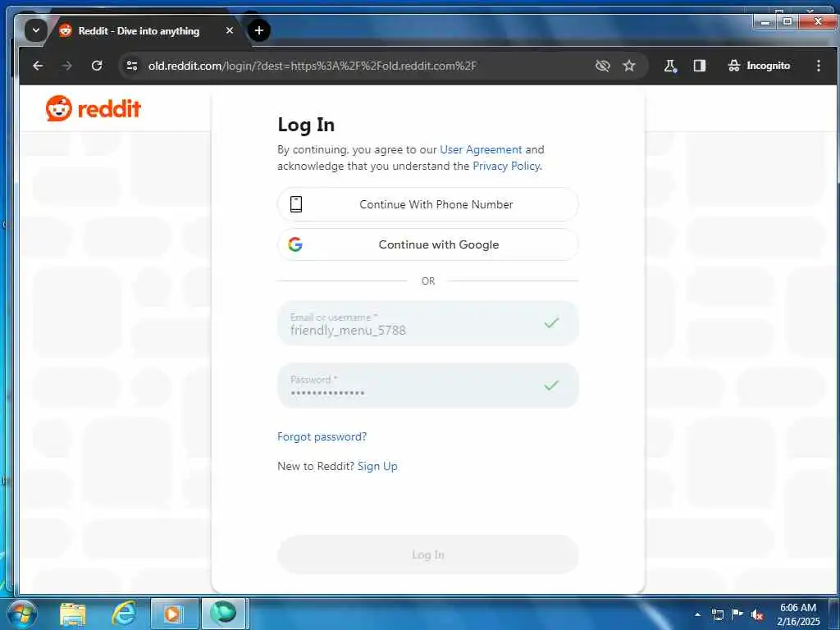Go back using the browser back arrow

click(x=38, y=66)
